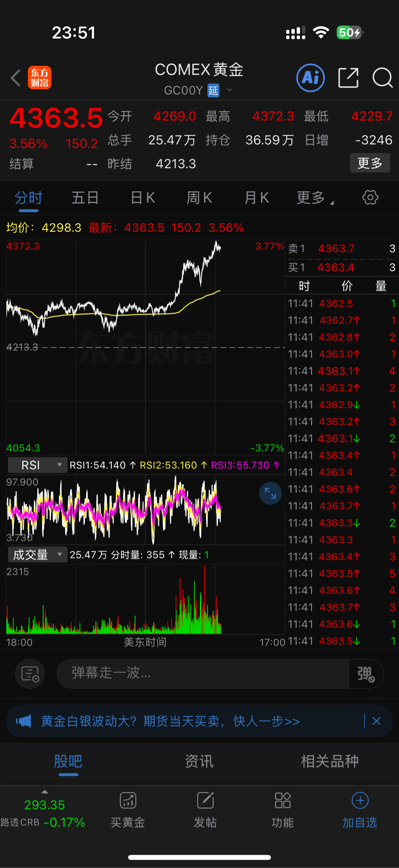
Task: Tap the 延 delayed badge
Action: pos(214,90)
